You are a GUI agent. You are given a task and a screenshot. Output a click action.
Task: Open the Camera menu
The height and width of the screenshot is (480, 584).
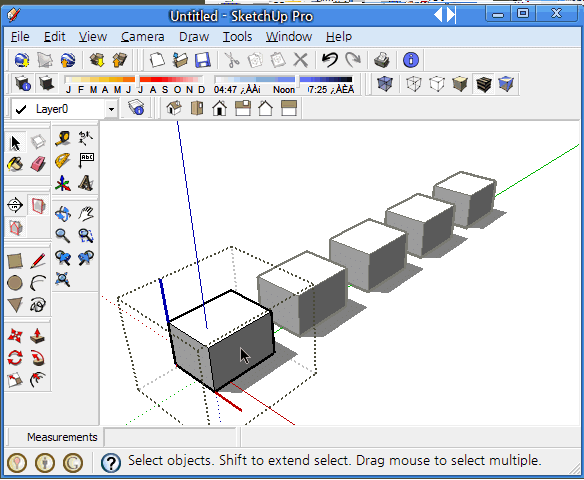(x=142, y=37)
